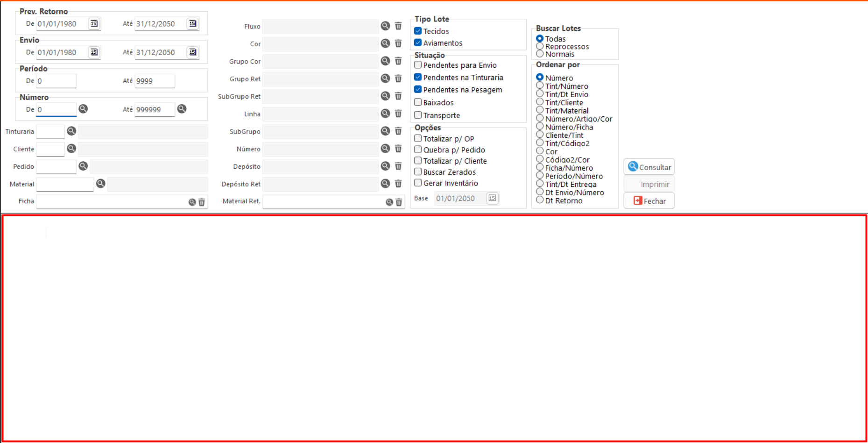
Task: Delete the Ficha field contents
Action: point(202,202)
